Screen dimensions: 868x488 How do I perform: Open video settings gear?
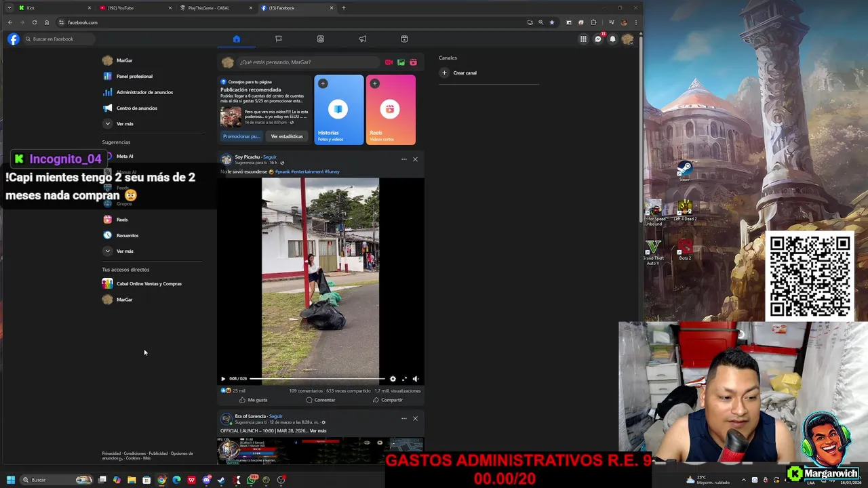pos(393,379)
